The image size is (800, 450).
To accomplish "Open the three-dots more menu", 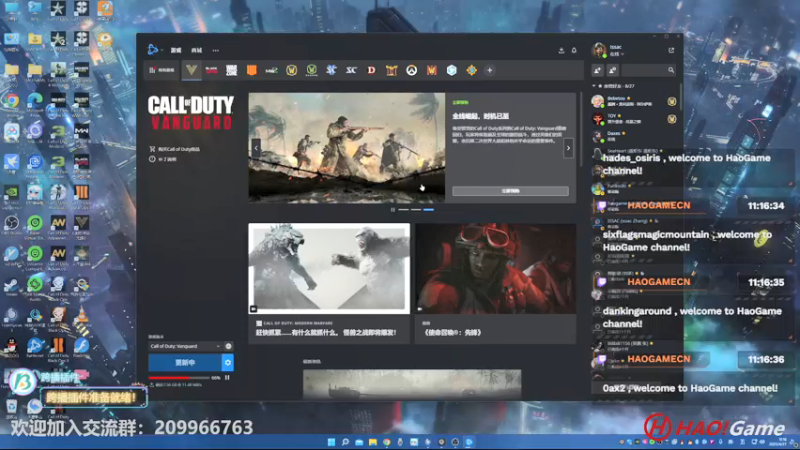I will coord(216,51).
